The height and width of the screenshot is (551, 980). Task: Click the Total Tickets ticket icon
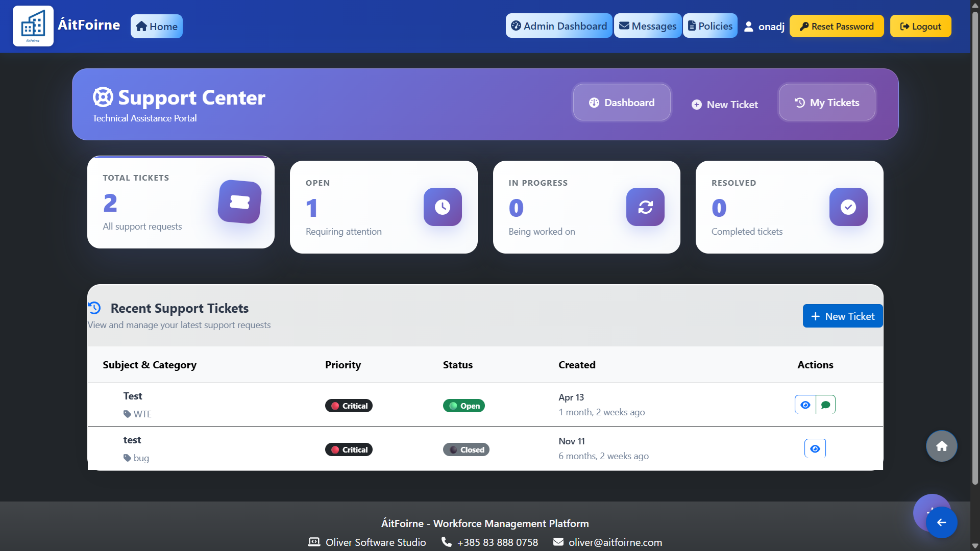pyautogui.click(x=239, y=202)
